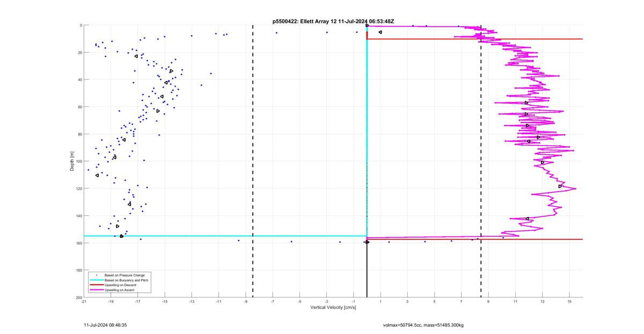Click depth-axis tick label '40'
The image size is (644, 334).
click(x=79, y=79)
